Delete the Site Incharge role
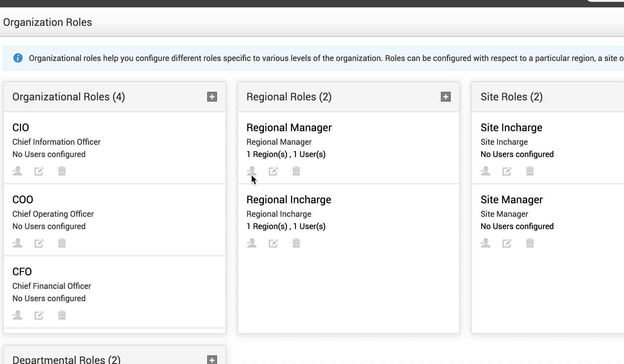The width and height of the screenshot is (624, 364). pos(530,171)
